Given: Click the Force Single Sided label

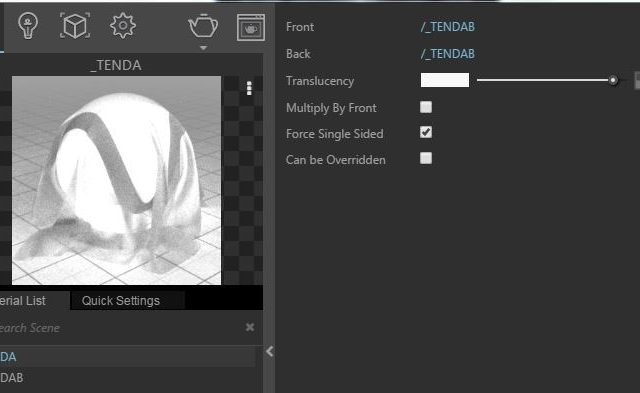Looking at the screenshot, I should [335, 134].
